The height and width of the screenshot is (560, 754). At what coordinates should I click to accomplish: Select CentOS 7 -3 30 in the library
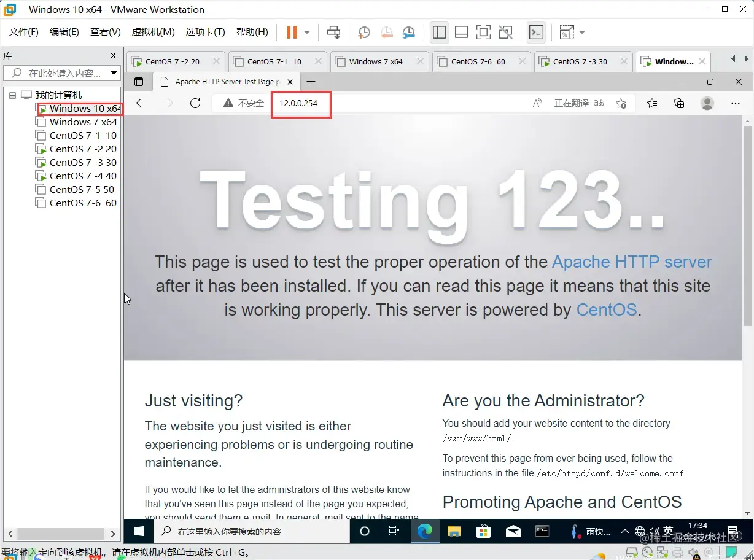[76, 163]
